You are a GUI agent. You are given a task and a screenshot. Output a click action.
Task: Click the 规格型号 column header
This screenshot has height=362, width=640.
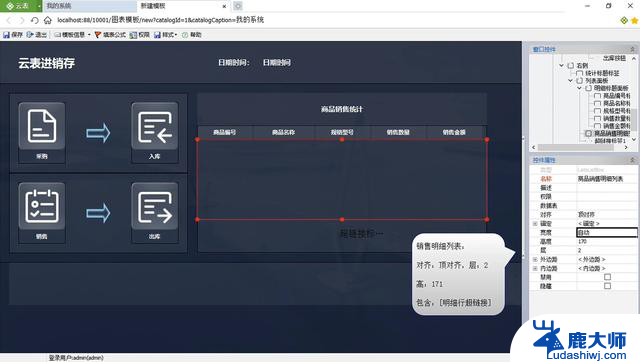342,132
